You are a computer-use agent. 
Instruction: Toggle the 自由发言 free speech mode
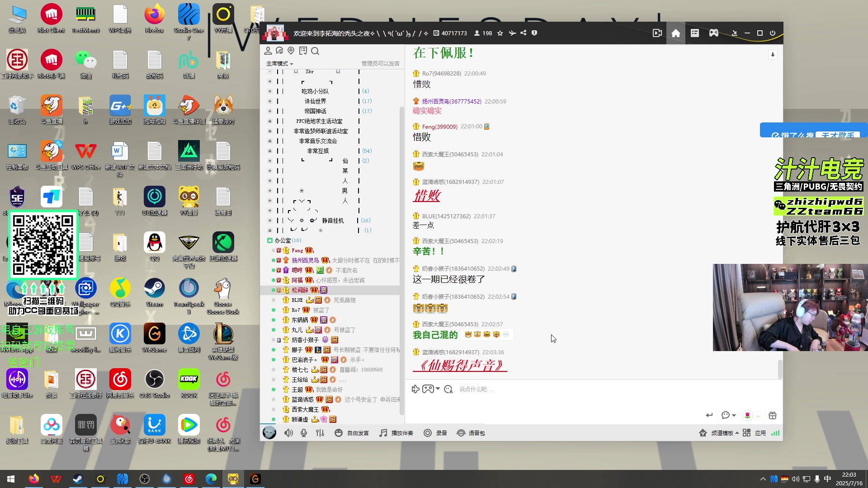pos(352,433)
